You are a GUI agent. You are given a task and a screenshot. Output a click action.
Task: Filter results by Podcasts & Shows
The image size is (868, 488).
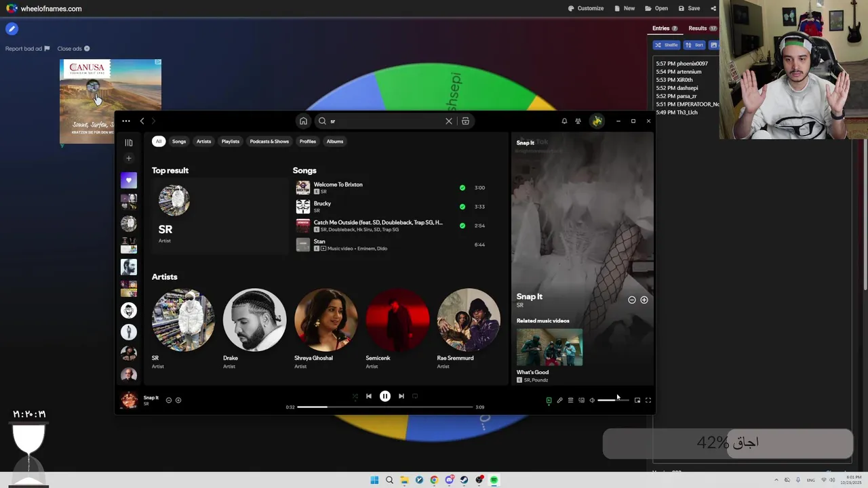269,142
